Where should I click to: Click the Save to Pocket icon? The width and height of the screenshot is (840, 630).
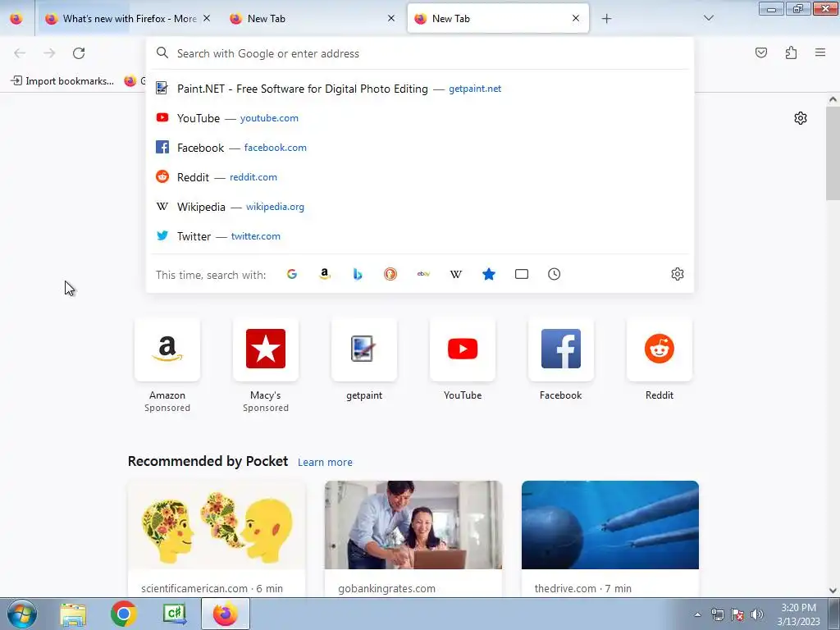coord(761,52)
